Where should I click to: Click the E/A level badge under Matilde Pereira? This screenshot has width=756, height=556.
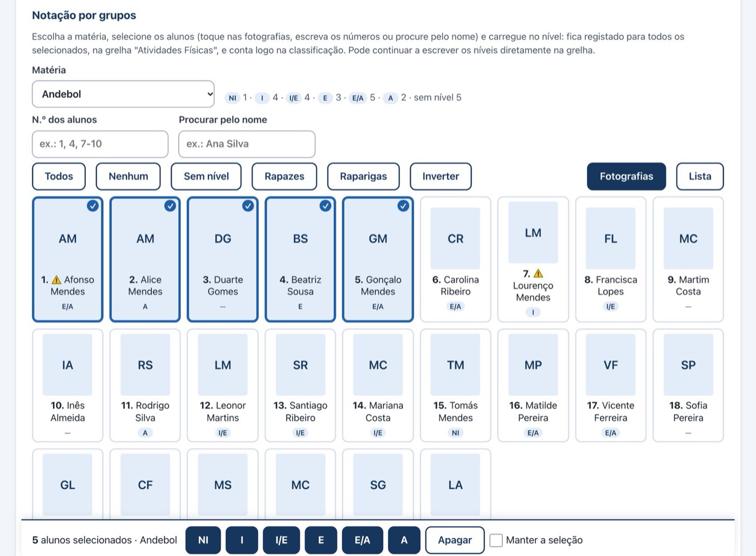pos(533,433)
